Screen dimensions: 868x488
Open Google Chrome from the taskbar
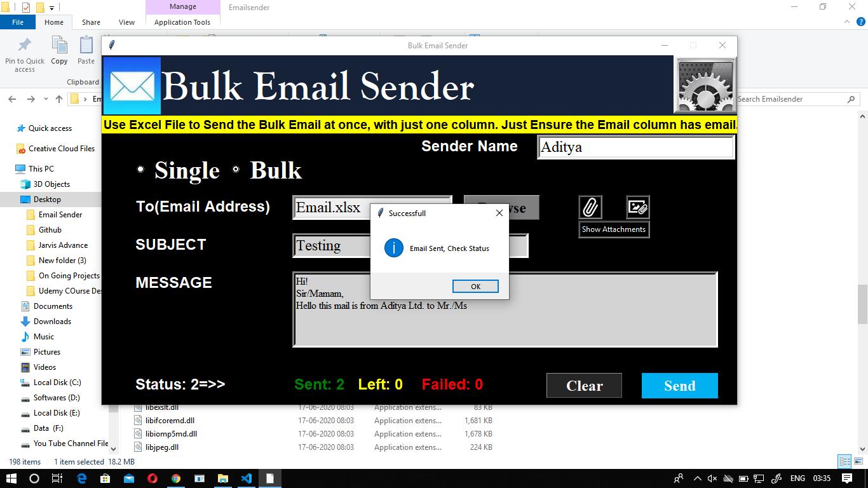pyautogui.click(x=176, y=478)
